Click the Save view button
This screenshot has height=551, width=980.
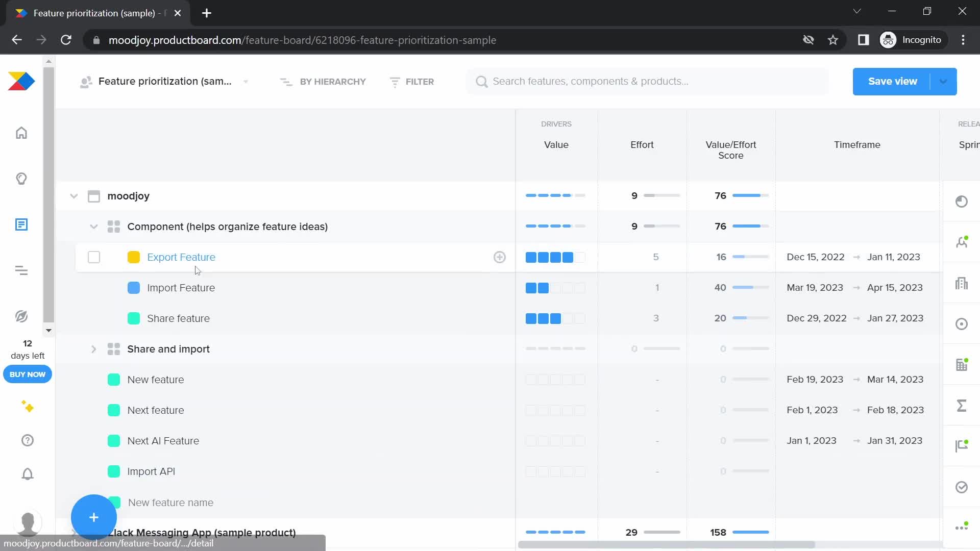[892, 82]
